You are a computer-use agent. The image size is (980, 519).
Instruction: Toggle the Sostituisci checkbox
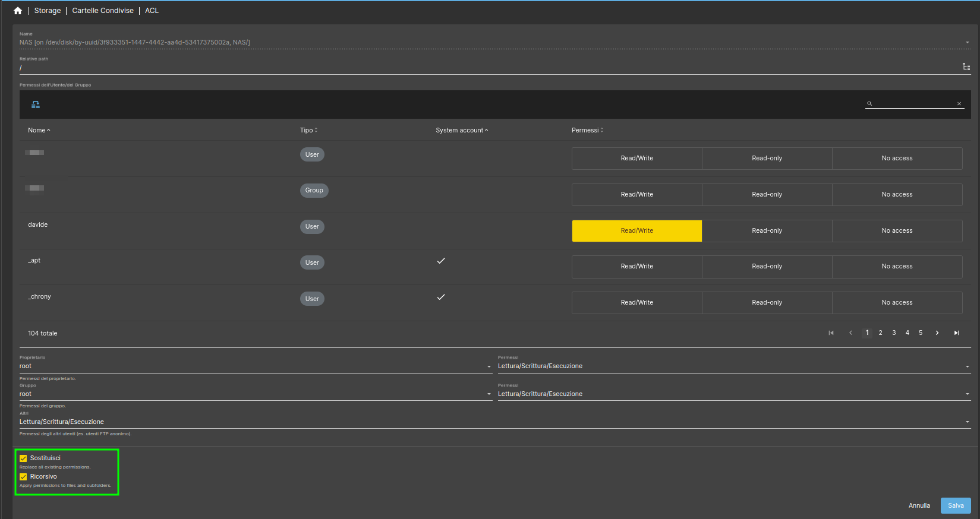[23, 458]
